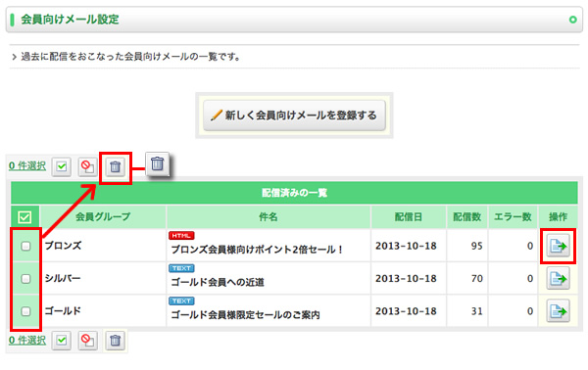This screenshot has width=588, height=370.
Task: Click the TEXT badge in ゴールド row
Action: [181, 301]
